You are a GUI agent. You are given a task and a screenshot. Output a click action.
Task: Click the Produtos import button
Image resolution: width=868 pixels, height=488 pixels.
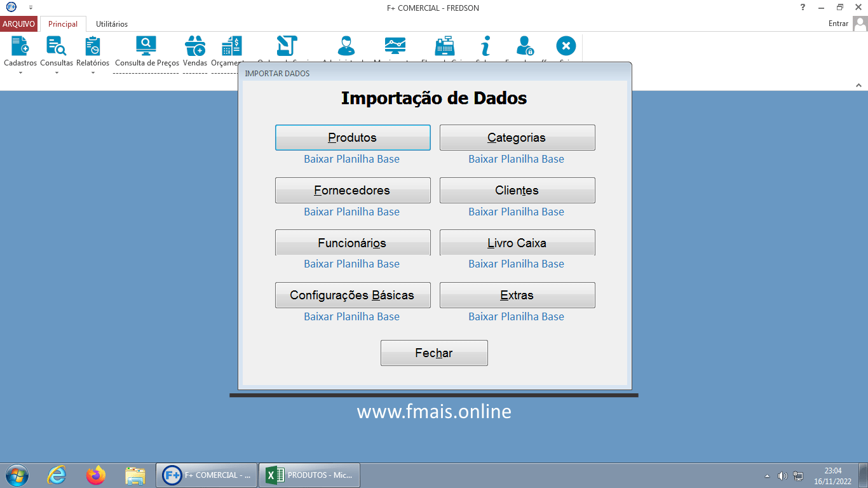tap(353, 137)
